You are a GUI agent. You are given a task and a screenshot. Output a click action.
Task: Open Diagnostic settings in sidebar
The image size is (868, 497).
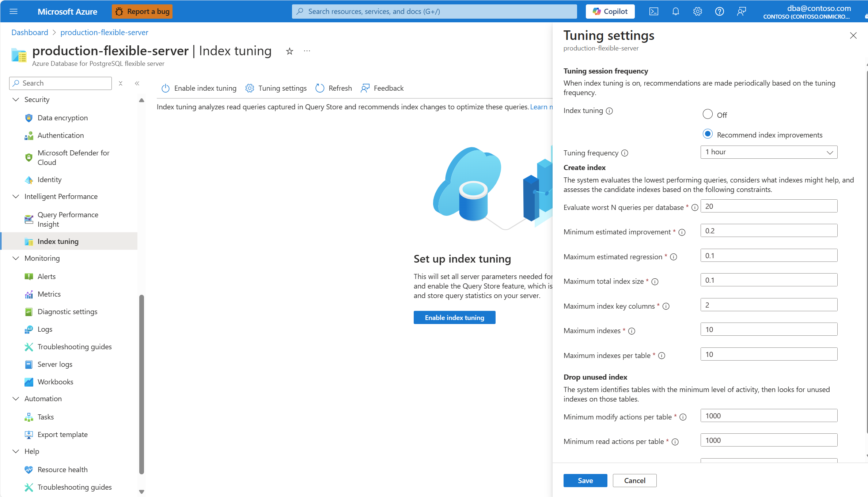pyautogui.click(x=67, y=312)
